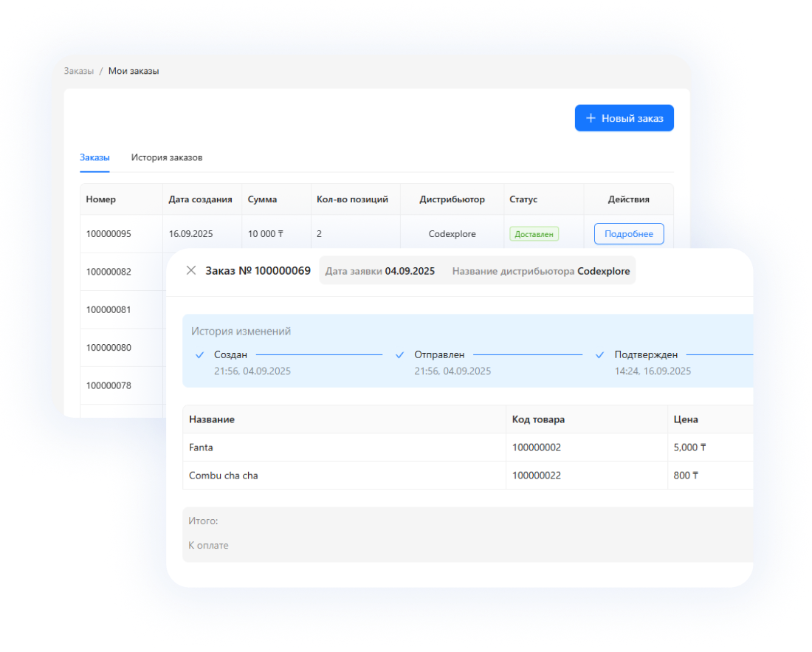Select the Заказы tab
This screenshot has width=812, height=652.
click(94, 157)
